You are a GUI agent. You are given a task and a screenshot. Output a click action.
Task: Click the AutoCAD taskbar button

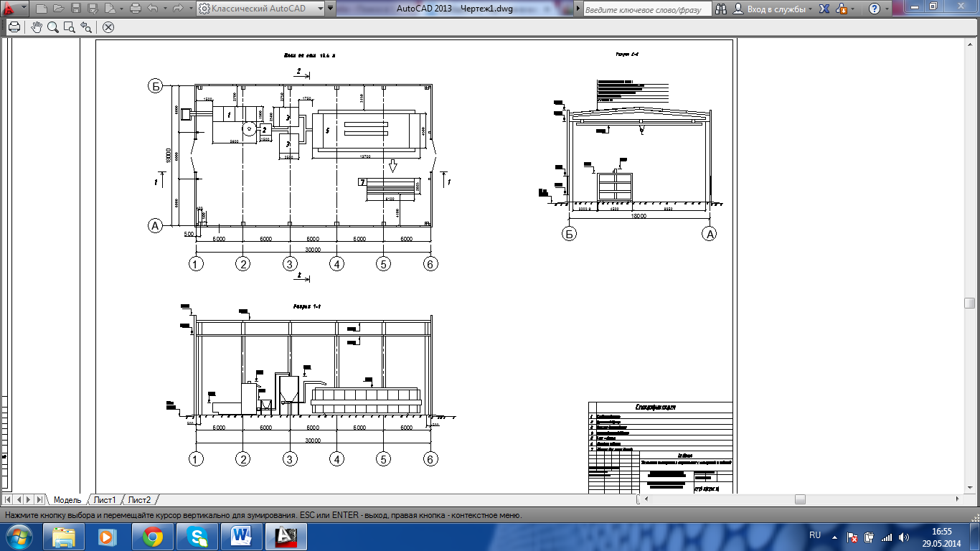click(286, 537)
